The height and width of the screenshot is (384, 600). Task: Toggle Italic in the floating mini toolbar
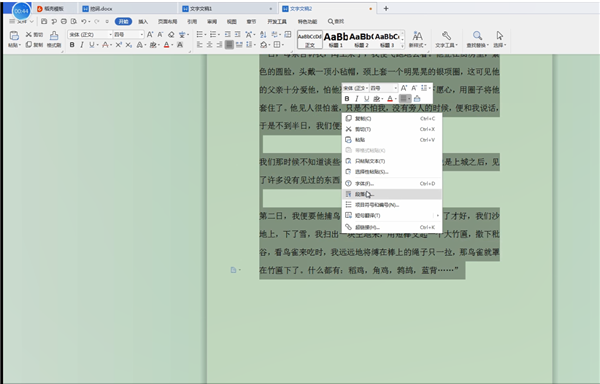(357, 99)
